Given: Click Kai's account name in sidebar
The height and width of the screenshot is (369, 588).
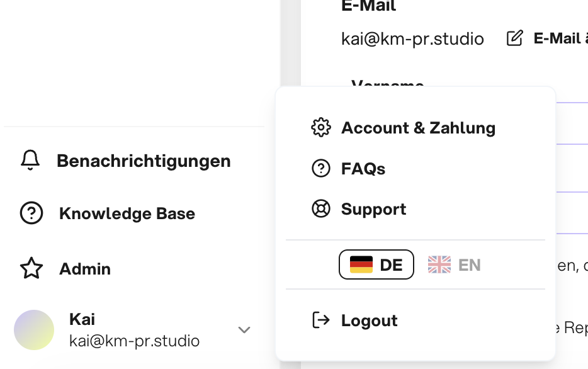Looking at the screenshot, I should point(82,319).
